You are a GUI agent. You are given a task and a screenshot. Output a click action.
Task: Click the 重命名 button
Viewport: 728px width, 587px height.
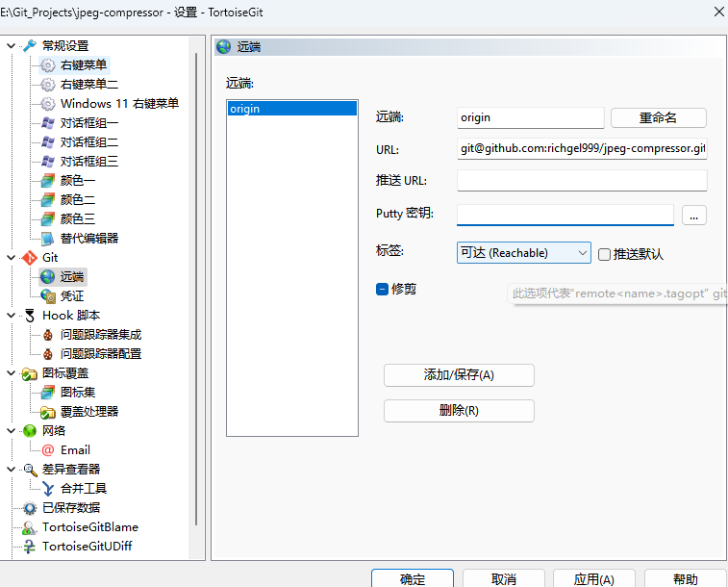tap(659, 117)
